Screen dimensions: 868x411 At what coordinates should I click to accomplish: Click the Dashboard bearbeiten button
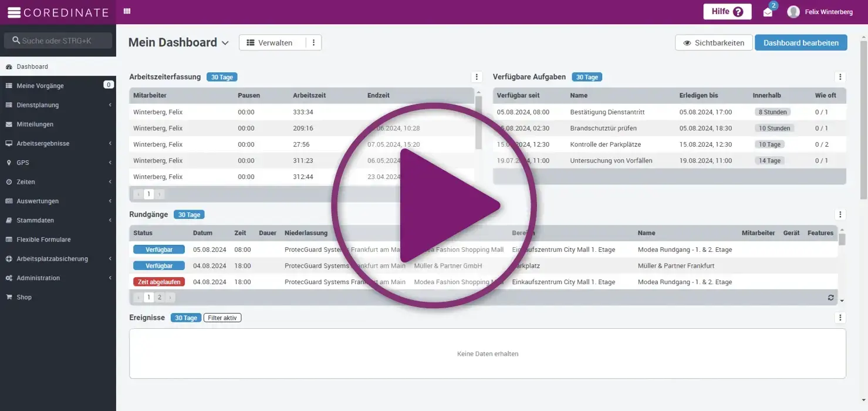point(801,43)
